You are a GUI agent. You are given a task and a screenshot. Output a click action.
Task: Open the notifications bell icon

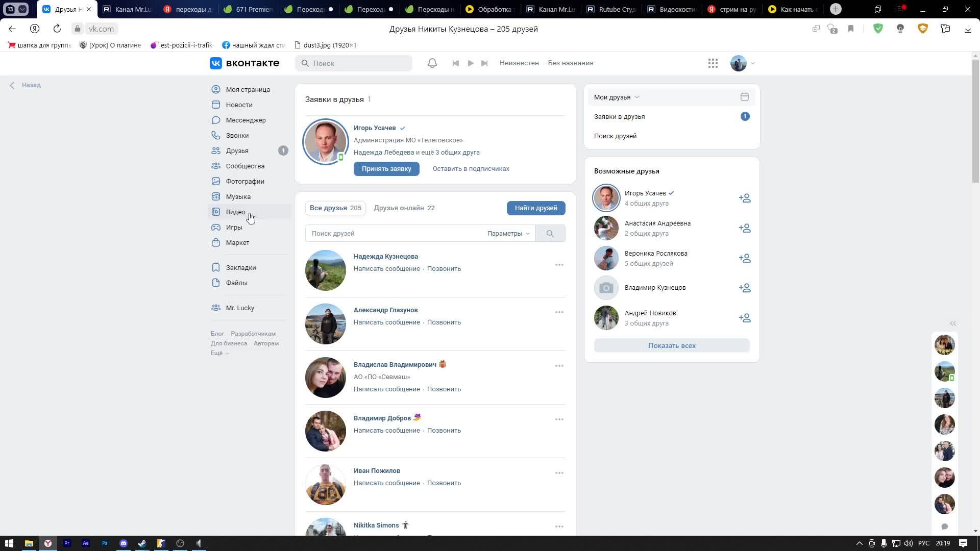(x=432, y=63)
